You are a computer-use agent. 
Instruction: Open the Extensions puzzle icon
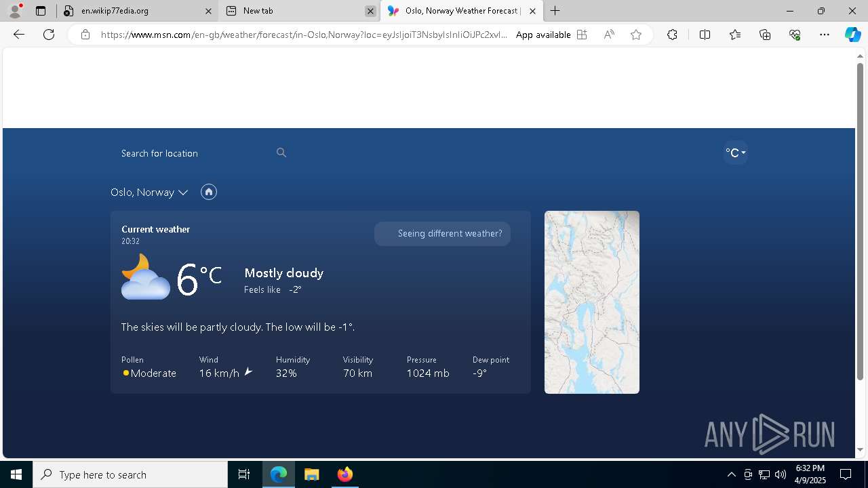pyautogui.click(x=672, y=35)
